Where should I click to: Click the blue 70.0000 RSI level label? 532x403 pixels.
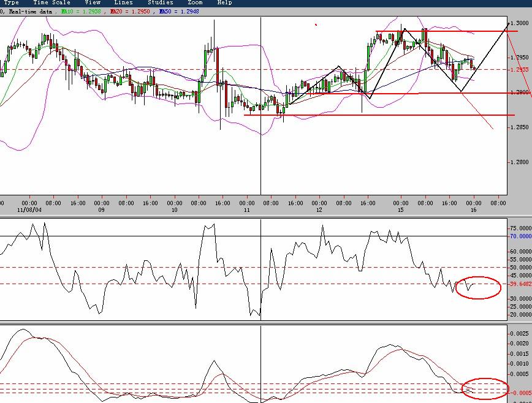click(521, 236)
